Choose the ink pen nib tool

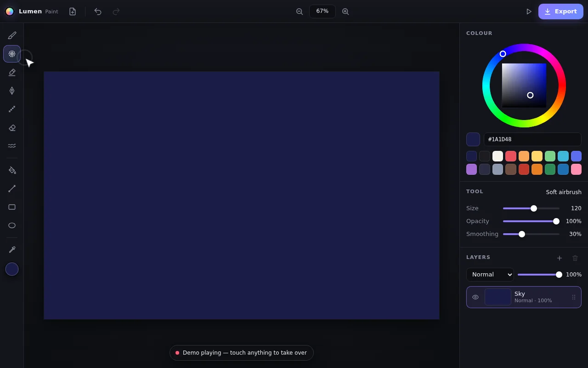click(x=12, y=91)
